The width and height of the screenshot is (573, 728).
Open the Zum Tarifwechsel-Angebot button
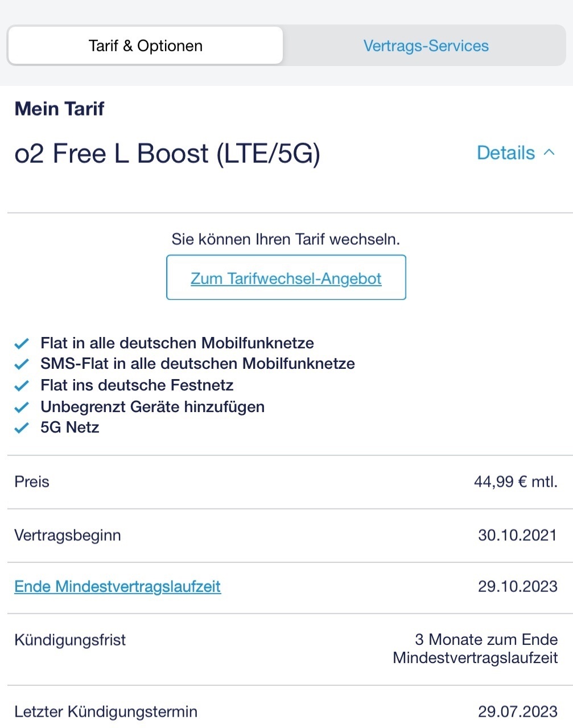(x=286, y=278)
